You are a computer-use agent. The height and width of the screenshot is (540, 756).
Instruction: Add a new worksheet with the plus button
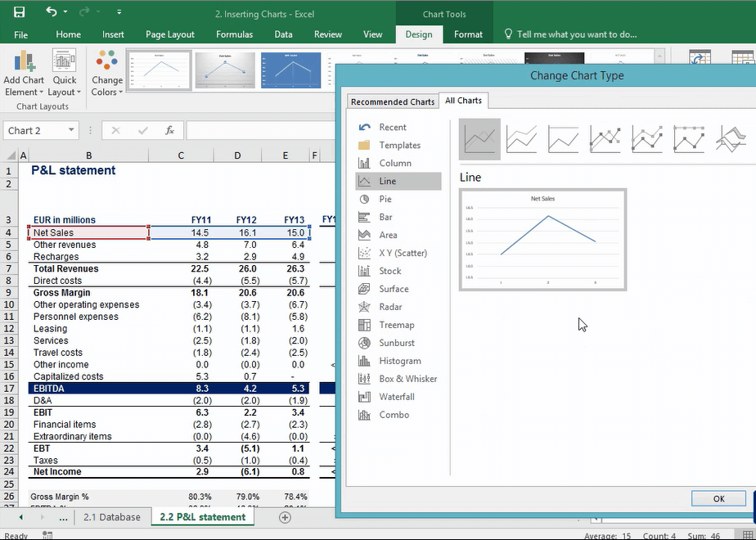click(x=285, y=517)
